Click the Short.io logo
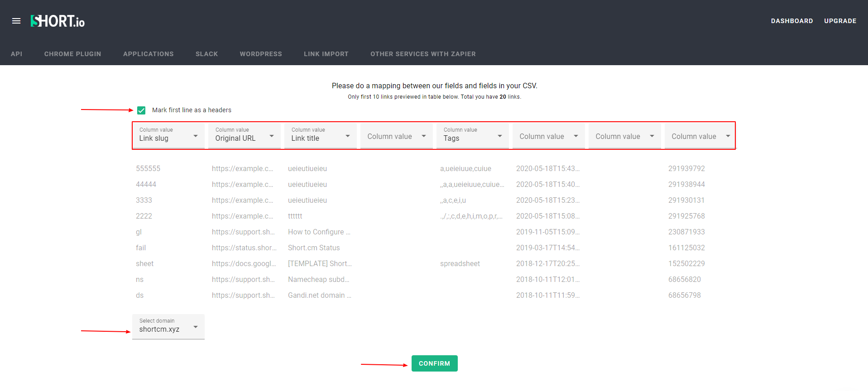 click(x=58, y=21)
